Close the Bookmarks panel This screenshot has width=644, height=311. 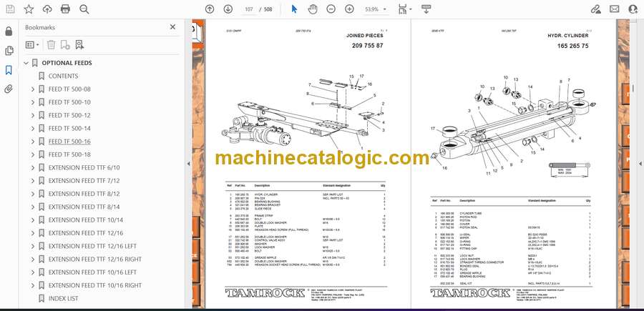(x=173, y=27)
